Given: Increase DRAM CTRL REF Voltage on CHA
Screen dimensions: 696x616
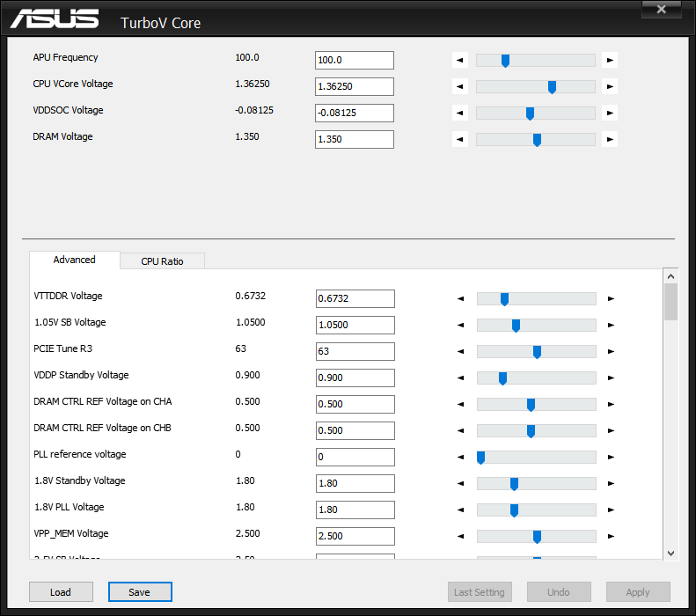Looking at the screenshot, I should coord(611,404).
